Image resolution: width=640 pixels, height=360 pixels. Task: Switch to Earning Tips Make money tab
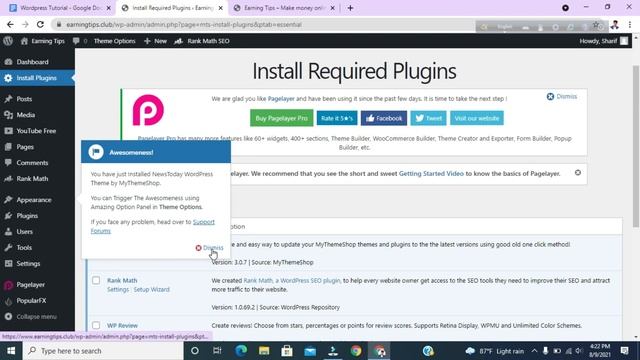[284, 8]
